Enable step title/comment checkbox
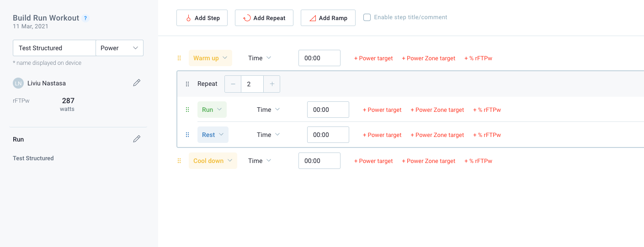The image size is (644, 247). pyautogui.click(x=367, y=17)
